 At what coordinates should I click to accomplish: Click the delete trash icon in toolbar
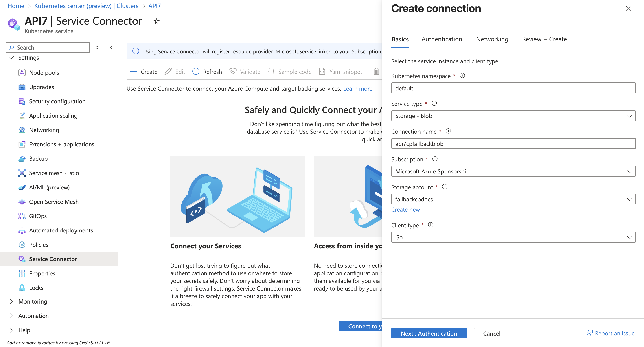point(376,72)
